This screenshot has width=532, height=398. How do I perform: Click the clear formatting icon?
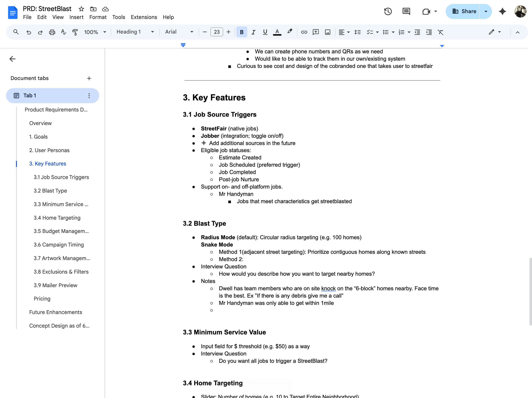pos(440,32)
